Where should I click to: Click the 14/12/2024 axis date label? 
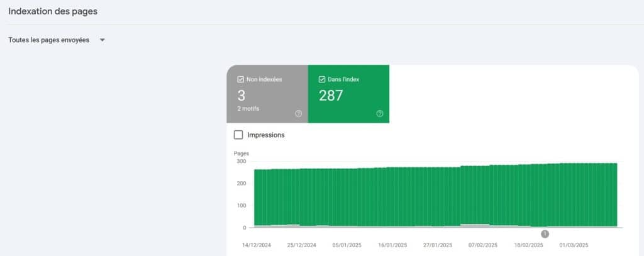pos(257,245)
